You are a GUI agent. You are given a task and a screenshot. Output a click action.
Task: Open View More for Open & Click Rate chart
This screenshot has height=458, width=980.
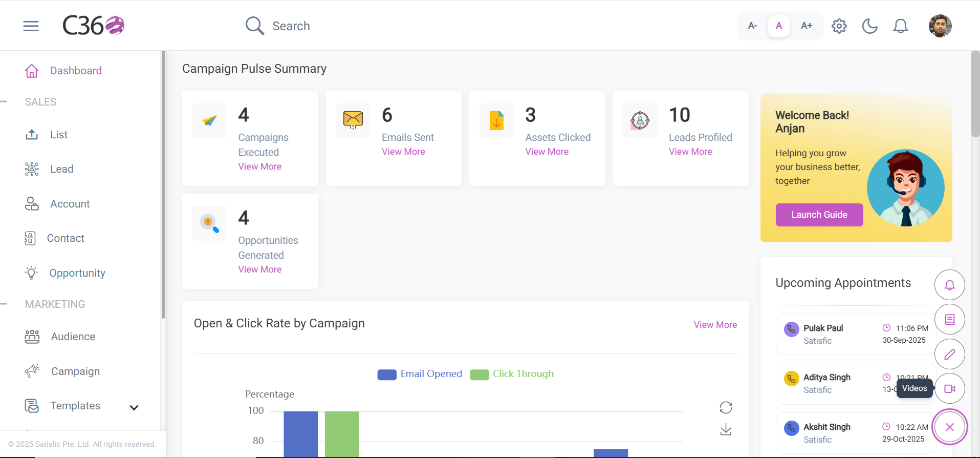pos(715,325)
